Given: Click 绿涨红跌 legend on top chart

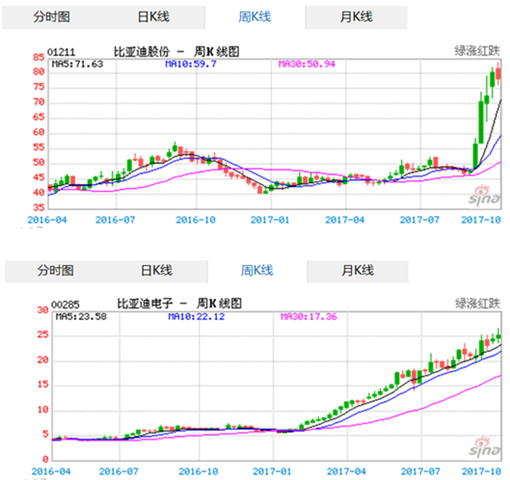Looking at the screenshot, I should coord(477,51).
